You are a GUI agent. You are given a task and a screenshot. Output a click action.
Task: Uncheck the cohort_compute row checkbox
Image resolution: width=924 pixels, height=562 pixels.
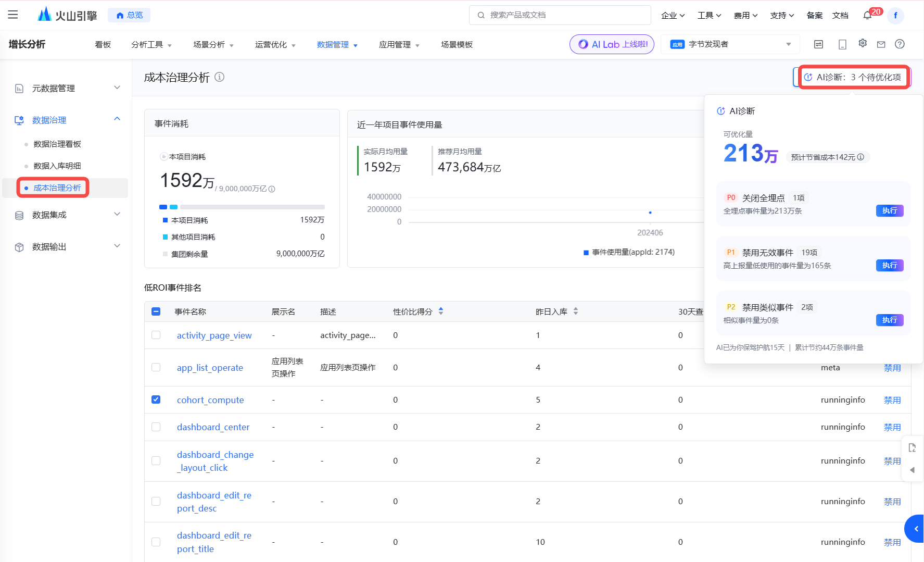[x=156, y=399]
